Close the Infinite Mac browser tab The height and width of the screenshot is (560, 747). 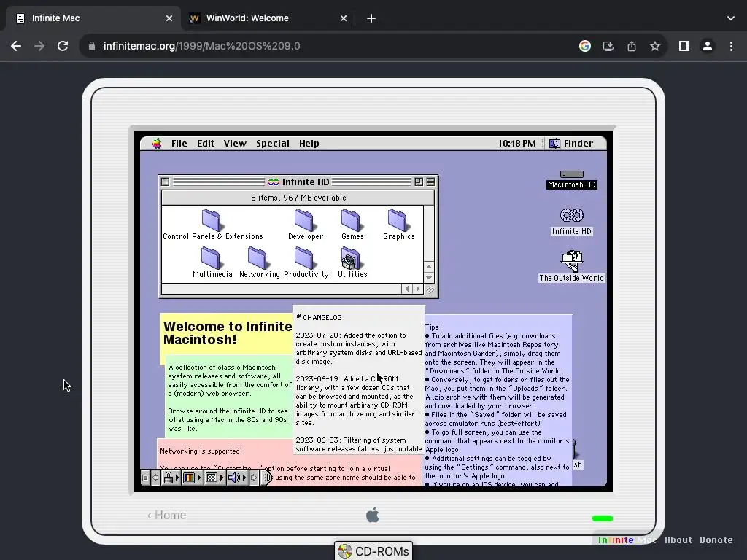169,18
